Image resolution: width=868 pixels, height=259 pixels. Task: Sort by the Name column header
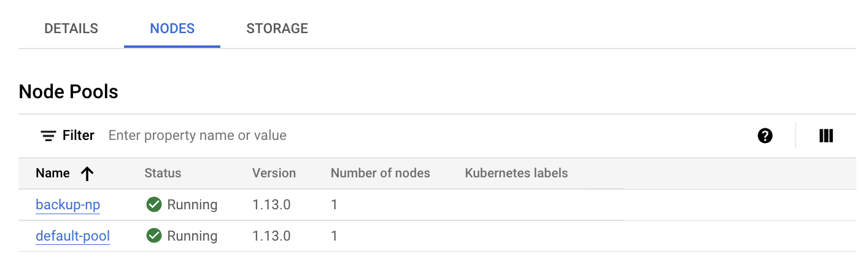tap(53, 174)
